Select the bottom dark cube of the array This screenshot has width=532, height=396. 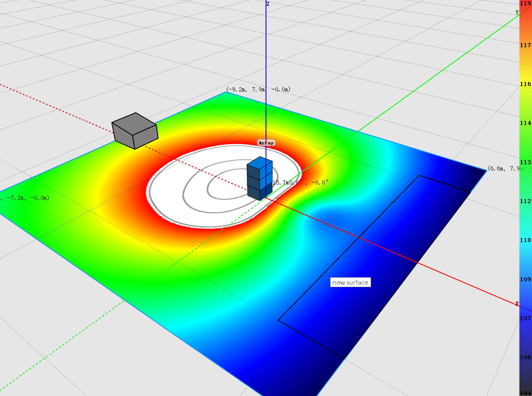point(259,192)
